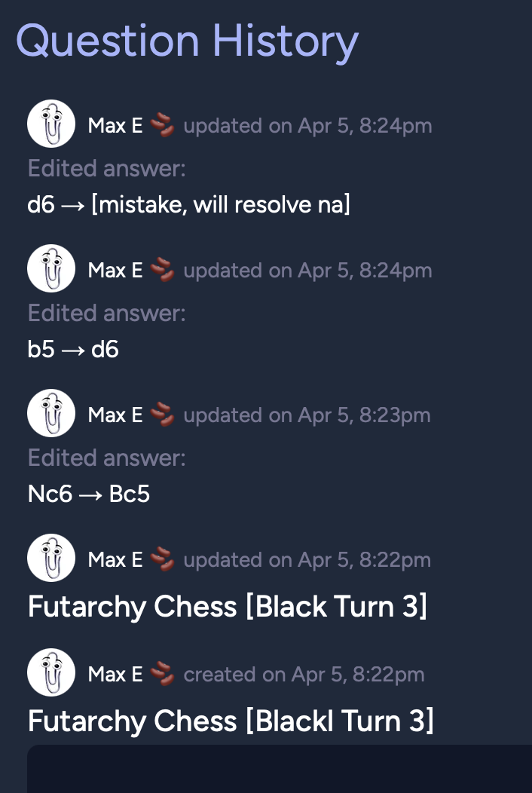Viewport: 532px width, 793px height.
Task: Click the timestamp above the 'Black Turn 3' title
Action: click(x=307, y=560)
